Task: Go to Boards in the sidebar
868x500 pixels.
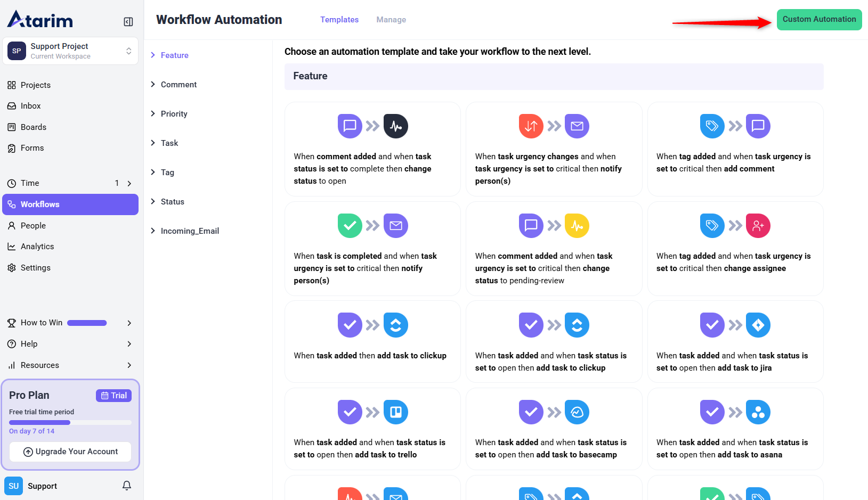Action: (33, 127)
